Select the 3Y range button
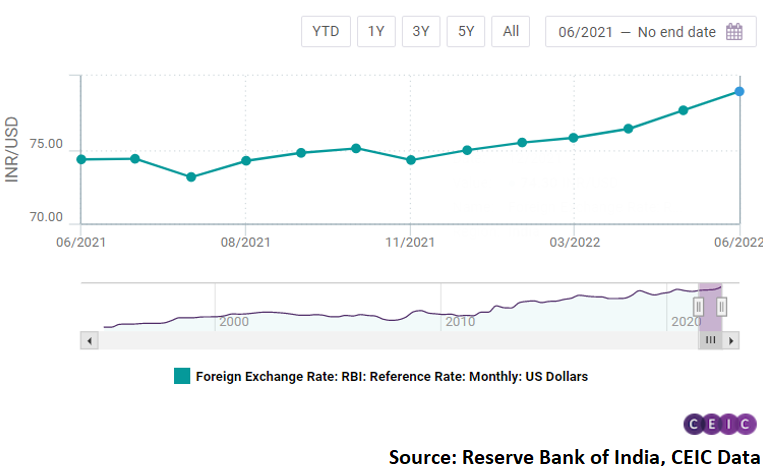 (421, 32)
